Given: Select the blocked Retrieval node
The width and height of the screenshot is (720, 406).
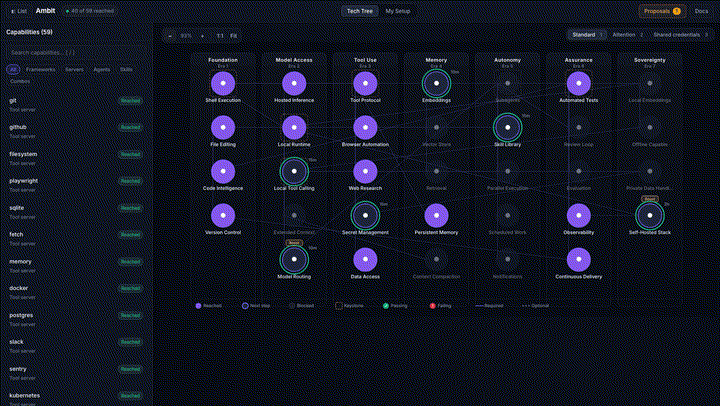Looking at the screenshot, I should (x=436, y=171).
